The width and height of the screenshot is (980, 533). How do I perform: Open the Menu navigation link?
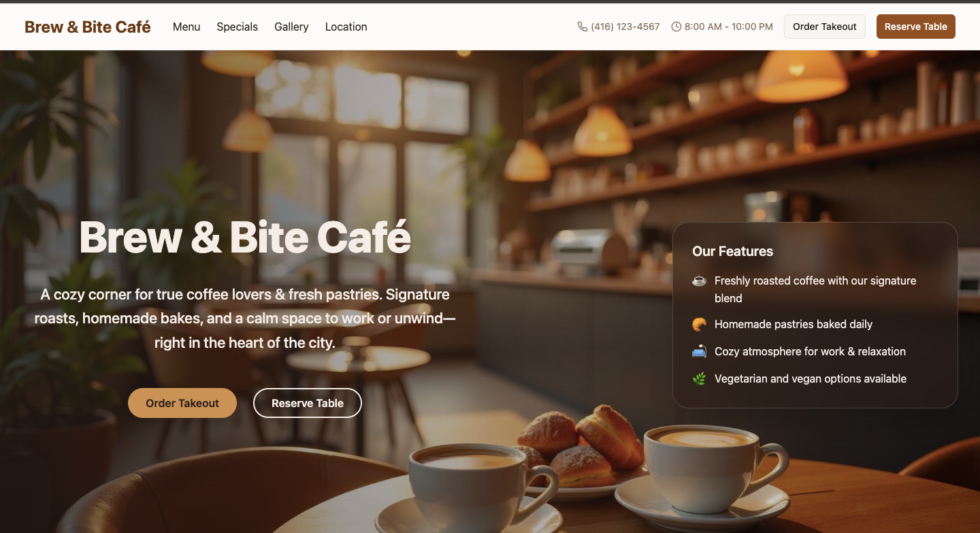point(186,27)
